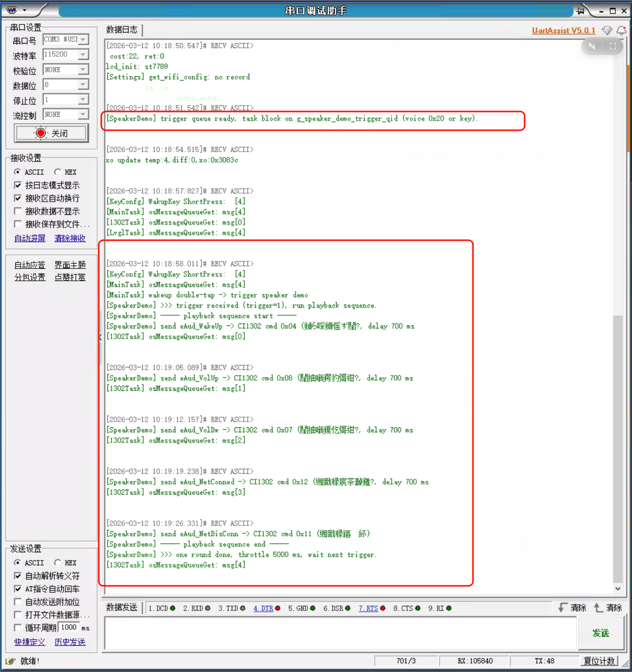Select HEX in send settings
Screen dimensions: 632x672
57,563
